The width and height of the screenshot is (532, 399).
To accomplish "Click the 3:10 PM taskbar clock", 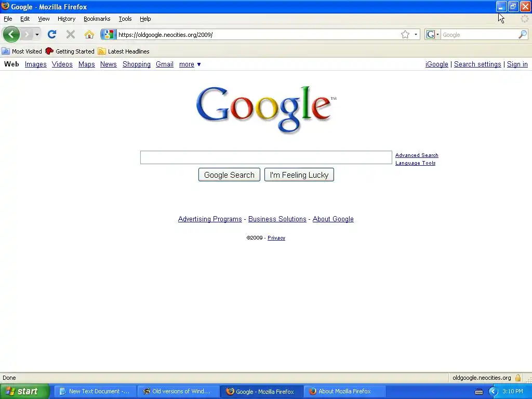I will [513, 391].
